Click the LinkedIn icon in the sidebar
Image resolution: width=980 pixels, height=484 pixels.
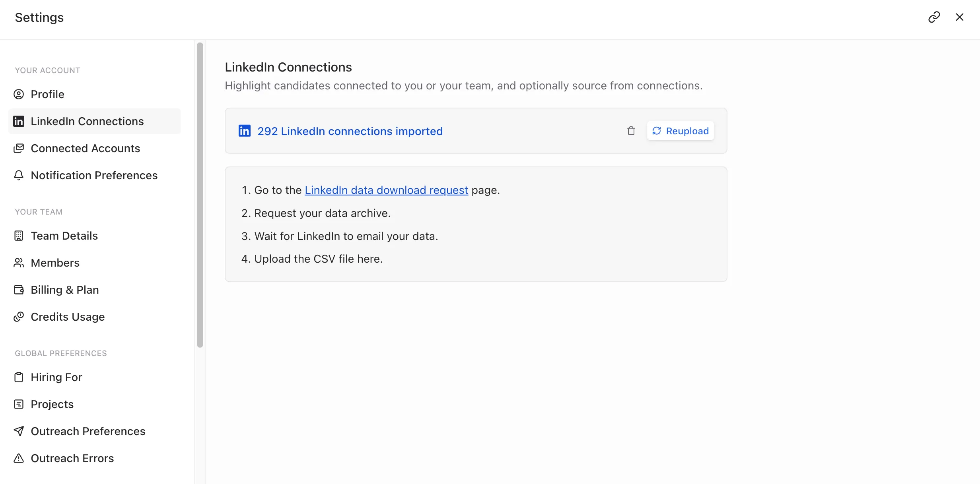point(19,121)
